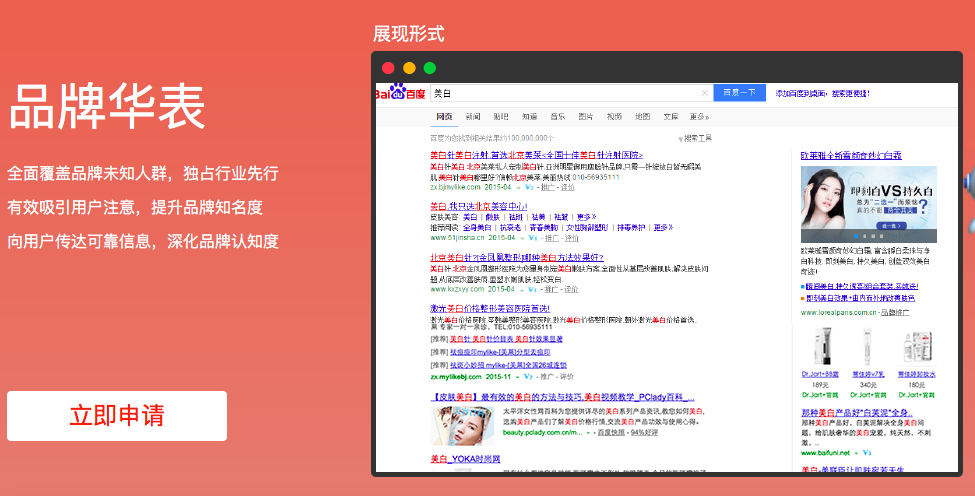Click the yellow window minimize dot

(x=409, y=68)
